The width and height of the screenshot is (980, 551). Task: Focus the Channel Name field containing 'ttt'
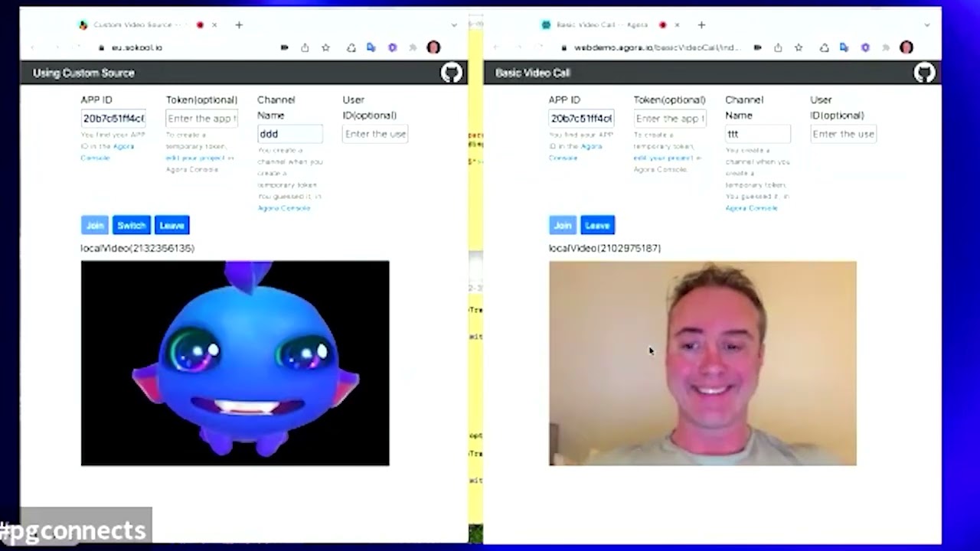758,134
